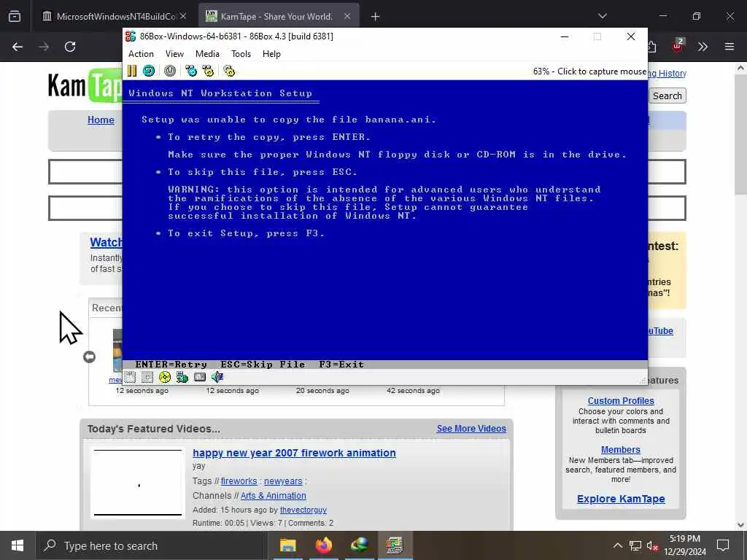The height and width of the screenshot is (560, 747).
Task: Send Ctrl+Alt+Del via 86Box toolbar icon
Action: 191,71
